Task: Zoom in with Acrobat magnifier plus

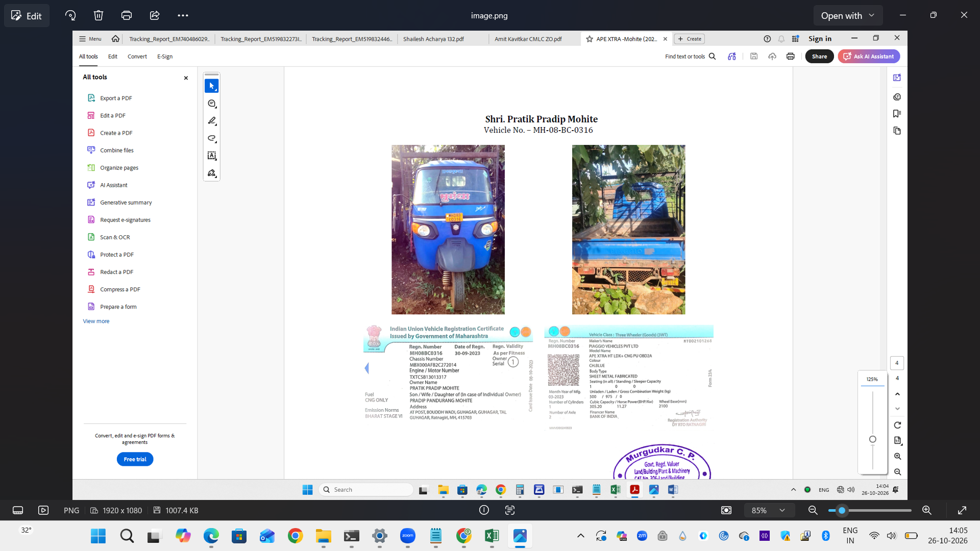Action: pos(897,456)
